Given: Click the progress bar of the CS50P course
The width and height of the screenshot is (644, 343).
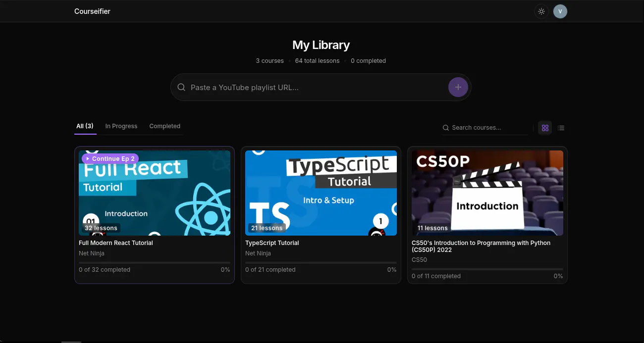Looking at the screenshot, I should click(487, 269).
